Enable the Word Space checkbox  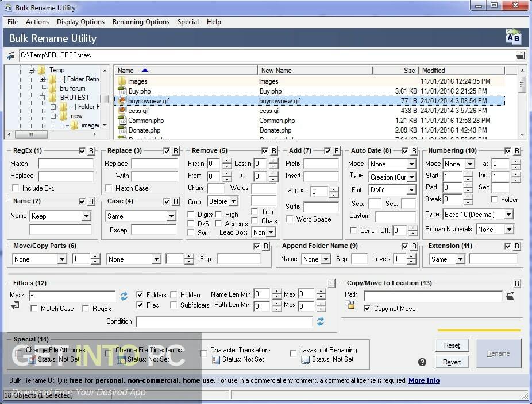click(290, 219)
